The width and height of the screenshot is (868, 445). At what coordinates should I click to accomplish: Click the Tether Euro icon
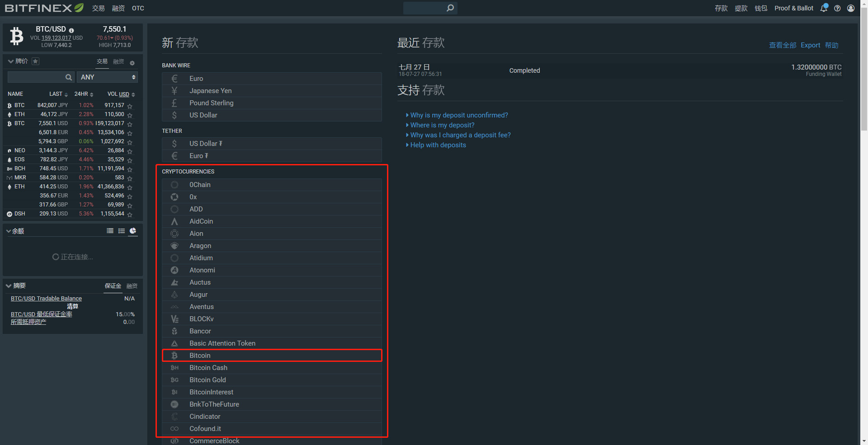click(175, 156)
